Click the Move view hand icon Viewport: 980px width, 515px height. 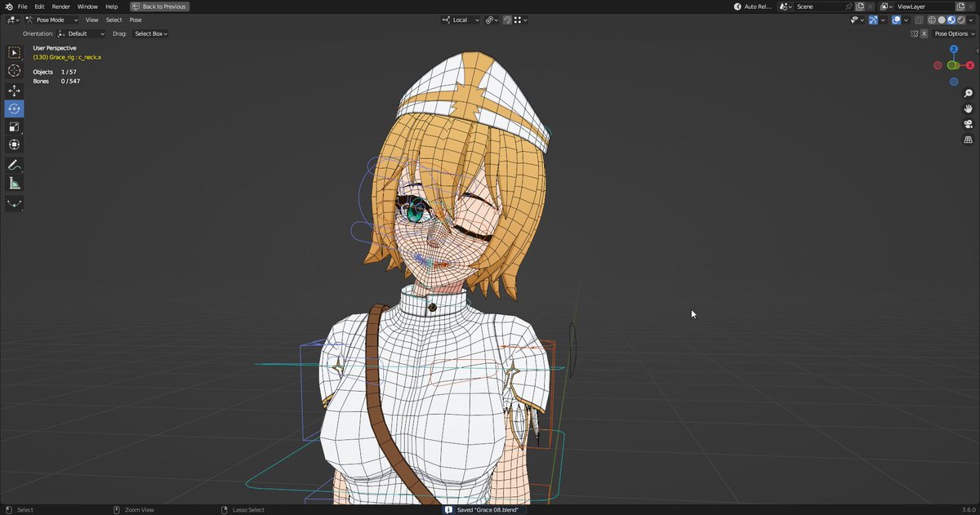point(969,109)
